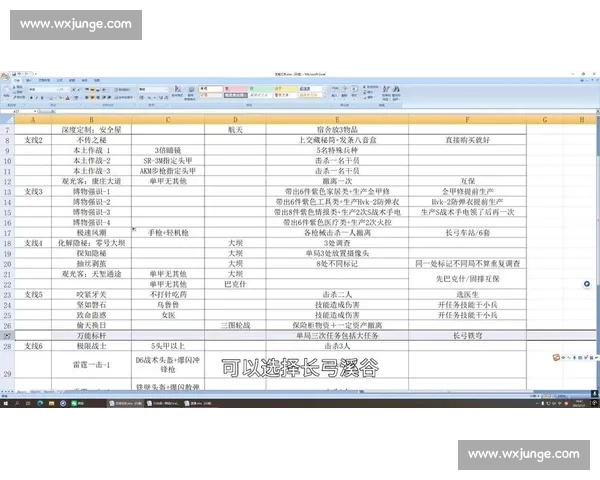Toggle Align Text Right
Viewport: 600px width, 480px height.
[98, 98]
